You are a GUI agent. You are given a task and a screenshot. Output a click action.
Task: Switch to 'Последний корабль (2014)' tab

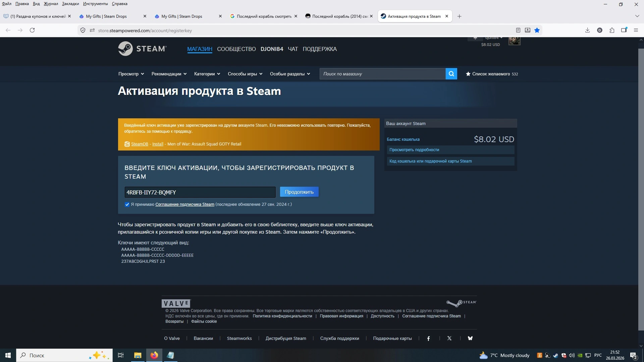click(x=339, y=16)
